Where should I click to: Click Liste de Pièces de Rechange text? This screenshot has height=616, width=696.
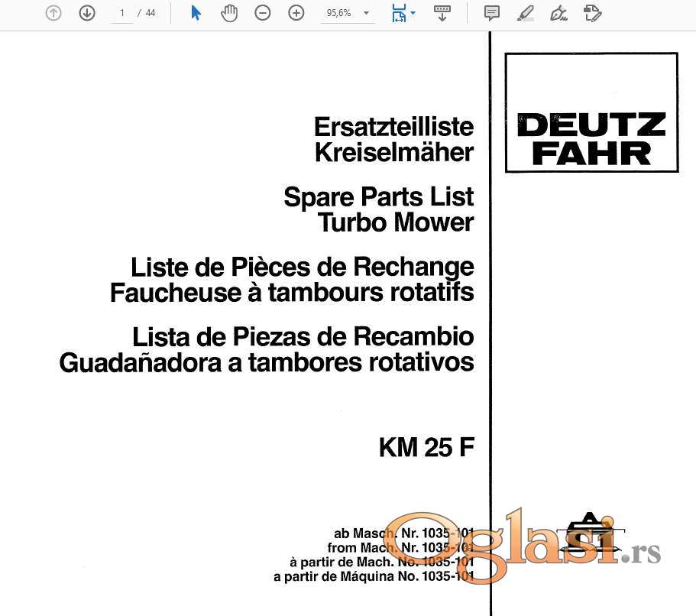(303, 267)
